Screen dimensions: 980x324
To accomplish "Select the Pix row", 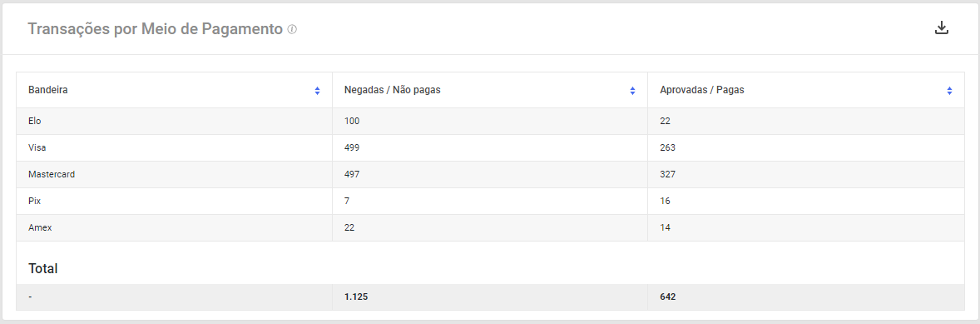I will point(490,202).
